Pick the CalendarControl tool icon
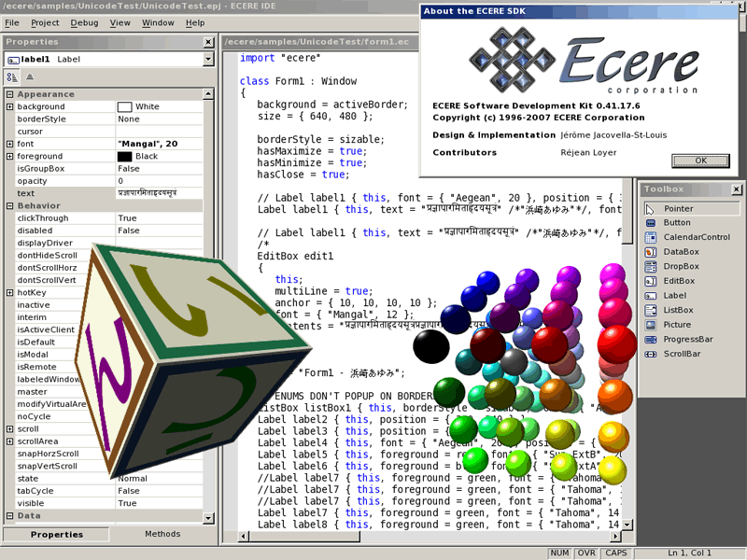 (651, 237)
